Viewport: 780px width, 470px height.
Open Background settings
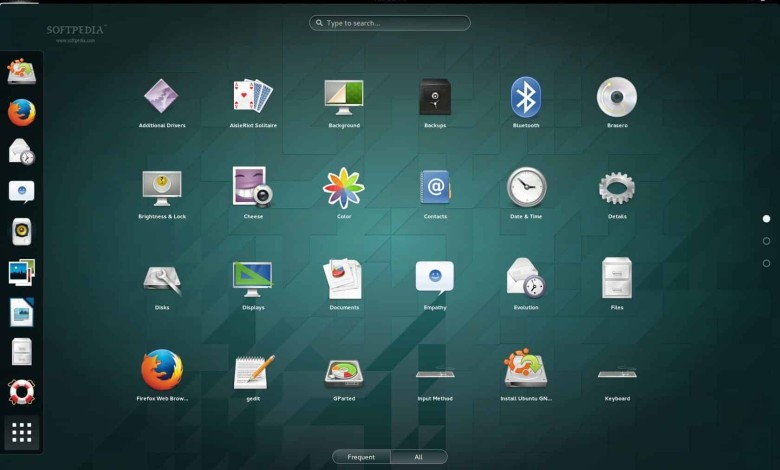pos(344,97)
